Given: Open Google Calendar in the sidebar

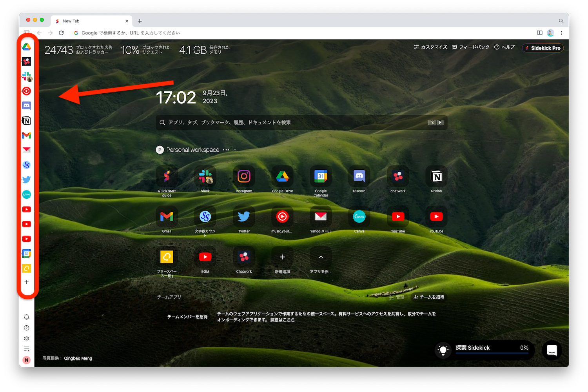Looking at the screenshot, I should tap(27, 254).
